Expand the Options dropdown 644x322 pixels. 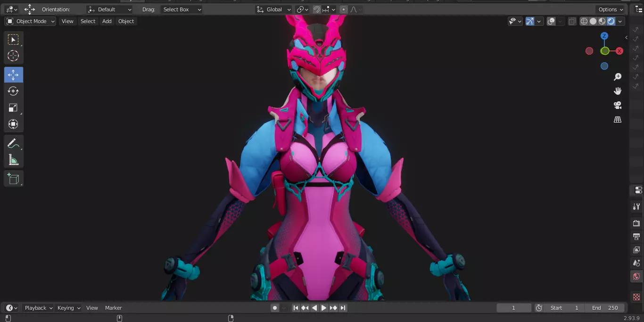611,9
